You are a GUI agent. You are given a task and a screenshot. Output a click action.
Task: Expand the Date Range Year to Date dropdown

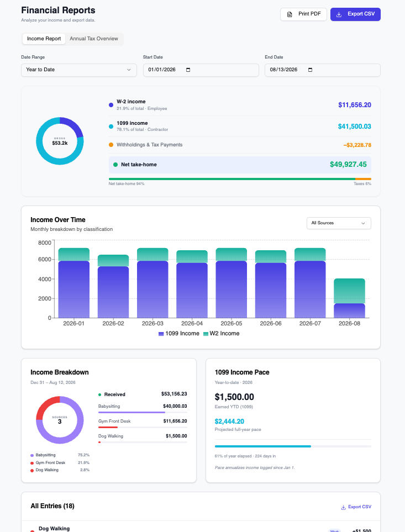[x=79, y=70]
